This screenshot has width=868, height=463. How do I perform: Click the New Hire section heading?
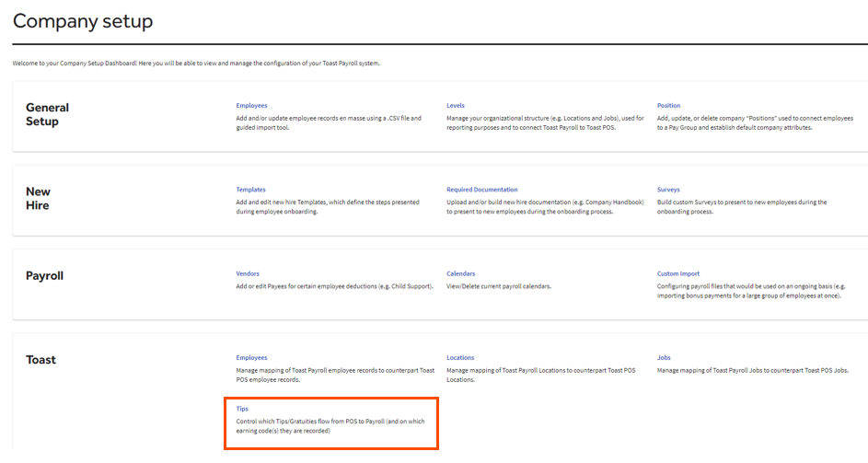39,199
